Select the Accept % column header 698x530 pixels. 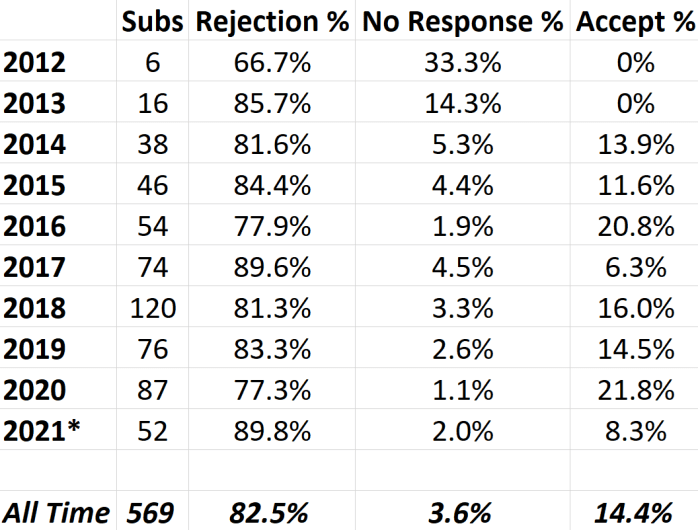coord(635,22)
